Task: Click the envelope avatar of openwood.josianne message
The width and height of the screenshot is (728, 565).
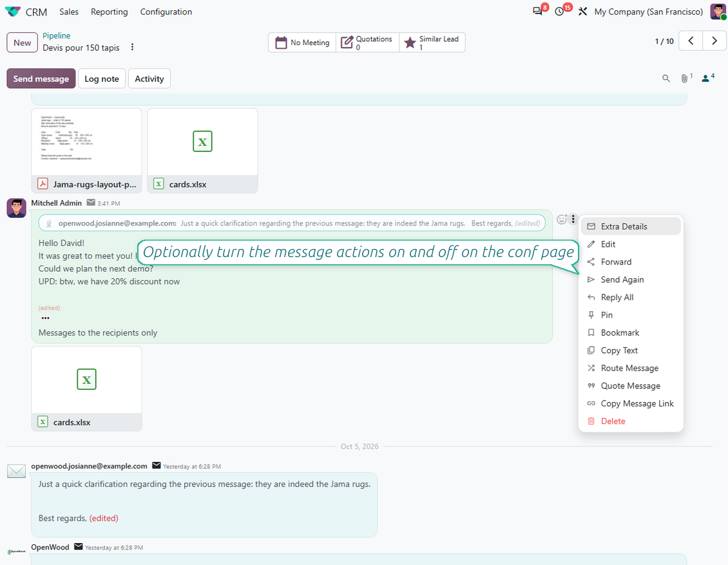Action: (x=16, y=471)
